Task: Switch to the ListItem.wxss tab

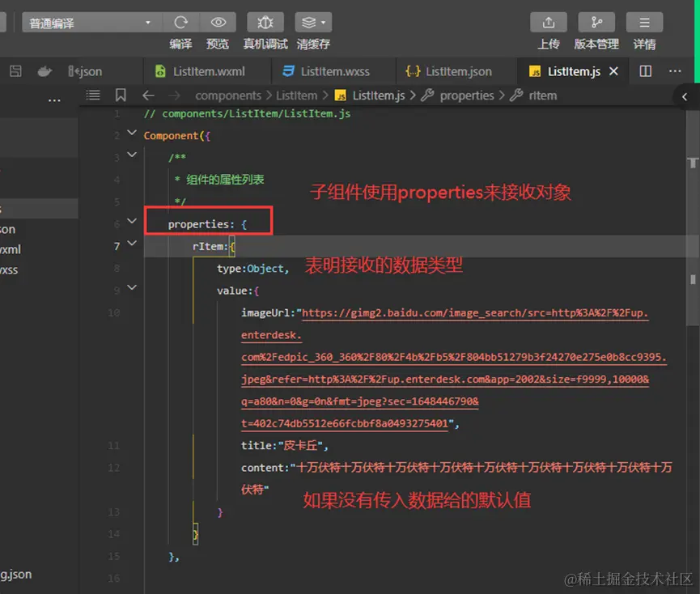Action: pos(333,71)
